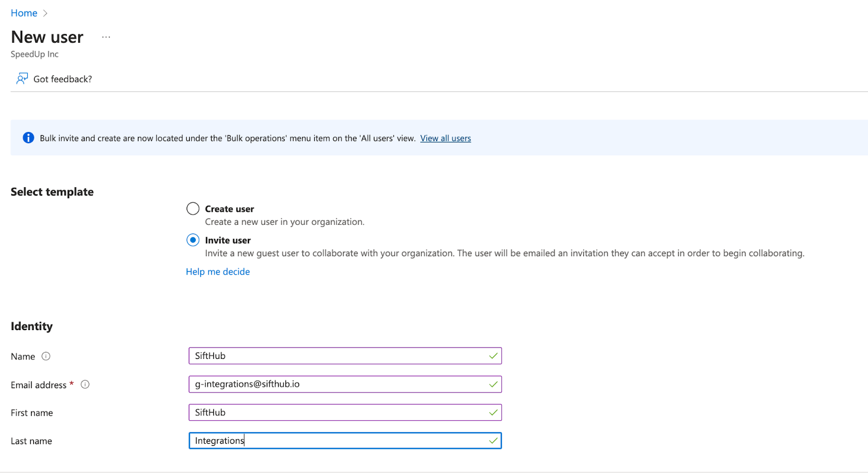Select the Invite user radio button
The width and height of the screenshot is (868, 474).
tap(193, 240)
